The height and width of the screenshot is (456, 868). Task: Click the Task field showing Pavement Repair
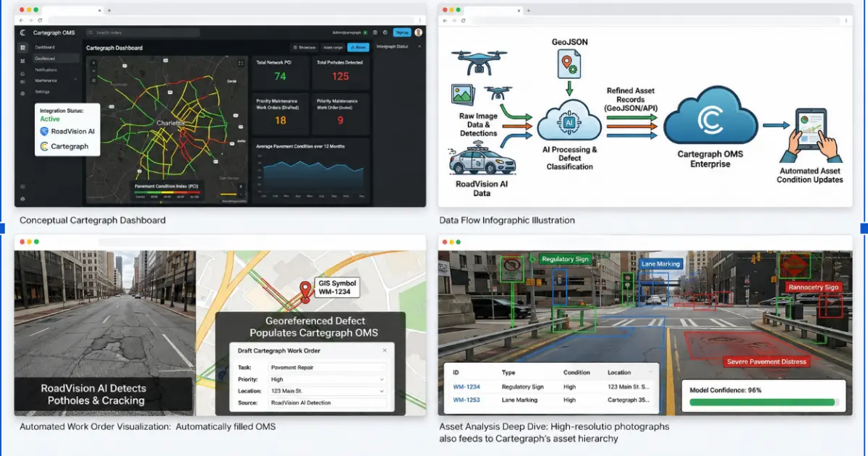[x=328, y=368]
